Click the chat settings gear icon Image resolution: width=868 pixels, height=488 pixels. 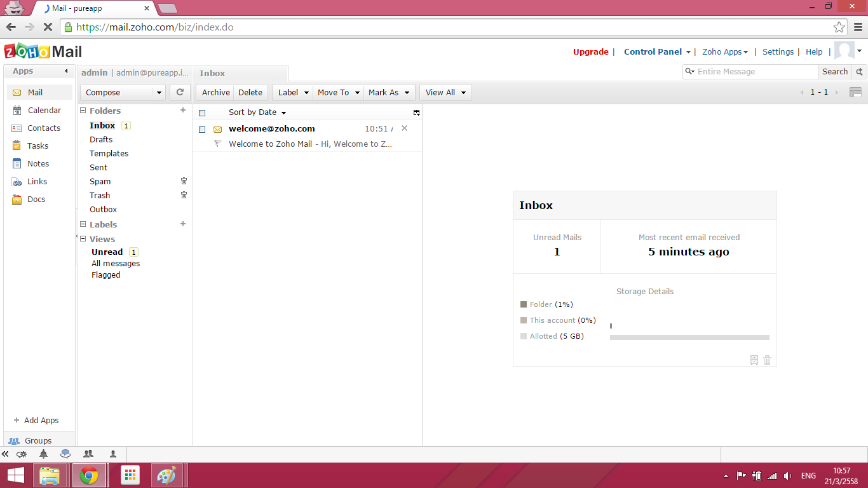[x=22, y=454]
